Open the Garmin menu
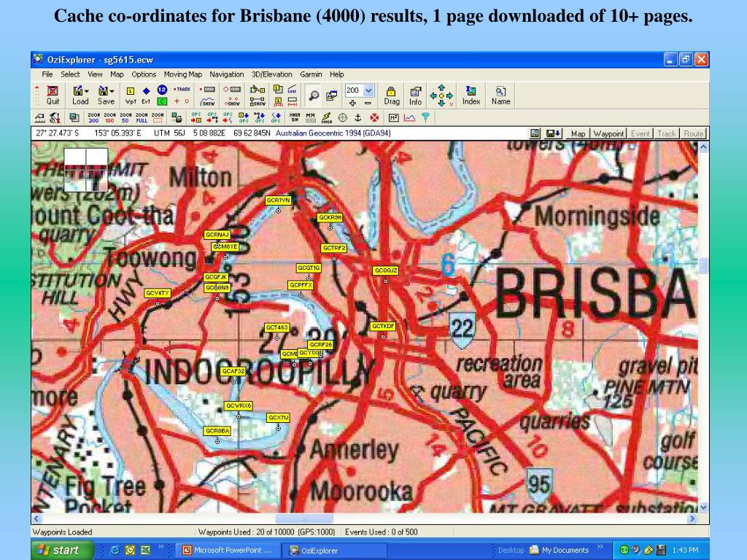Viewport: 747px width, 560px height. pyautogui.click(x=311, y=74)
